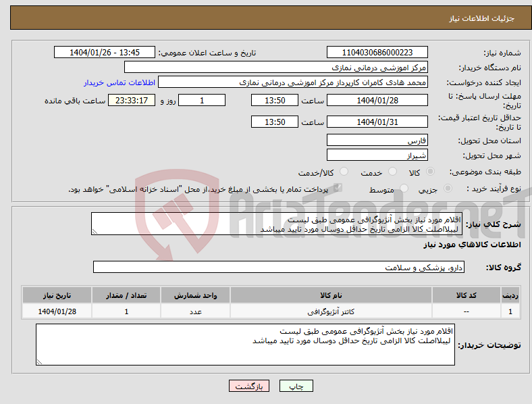
Task: Click the goods group field دارو، پزشکی و سلامت
Action: click(279, 267)
